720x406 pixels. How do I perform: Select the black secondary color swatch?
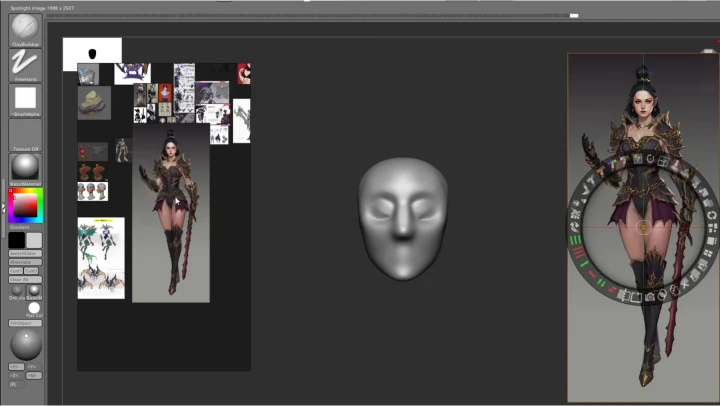(x=17, y=240)
